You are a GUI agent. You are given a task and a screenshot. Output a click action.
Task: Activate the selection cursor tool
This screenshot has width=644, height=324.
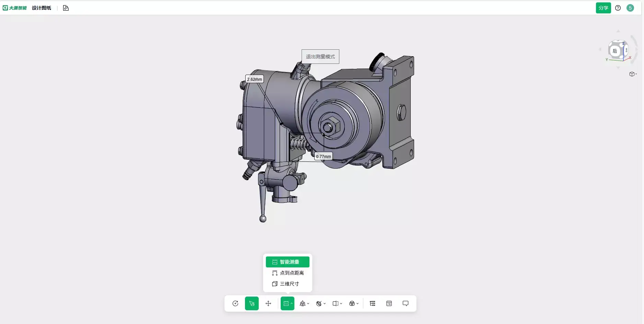click(x=252, y=303)
